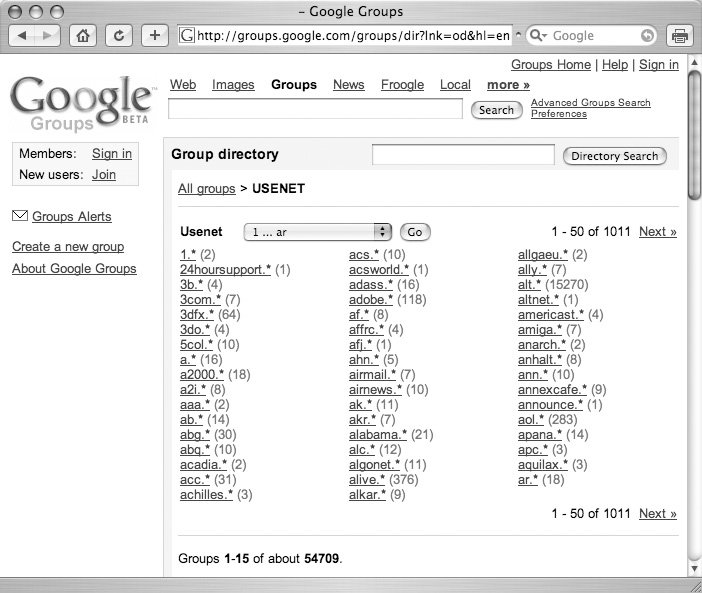Click inside the Group directory search field

point(462,155)
